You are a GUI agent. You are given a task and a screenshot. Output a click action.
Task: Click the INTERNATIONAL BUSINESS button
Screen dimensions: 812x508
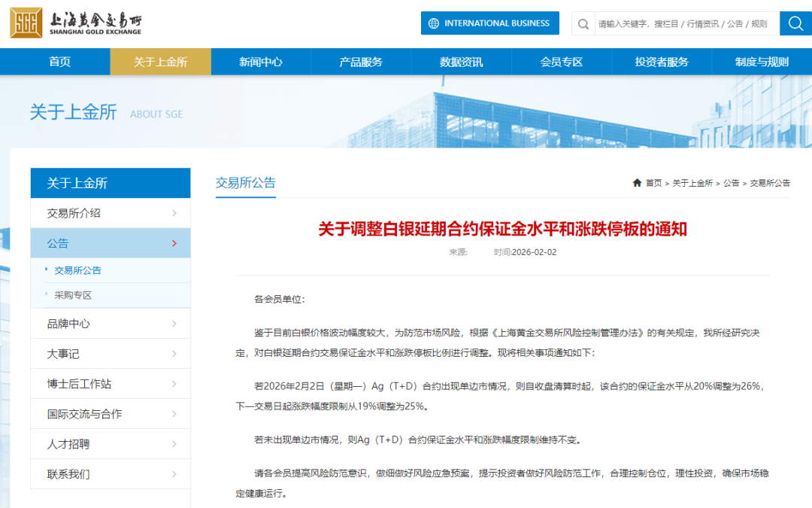pyautogui.click(x=490, y=23)
